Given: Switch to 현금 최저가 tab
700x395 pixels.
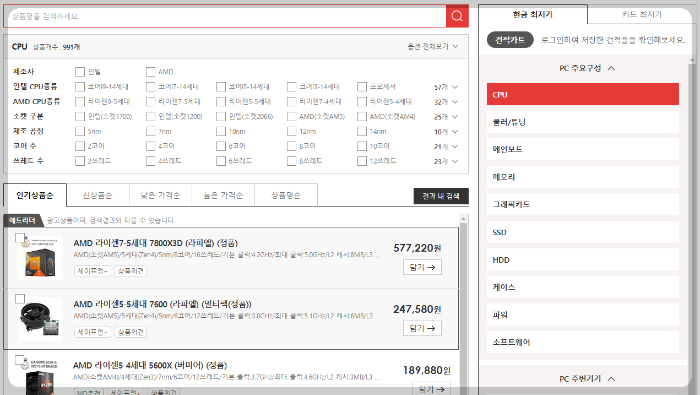Looking at the screenshot, I should 533,14.
